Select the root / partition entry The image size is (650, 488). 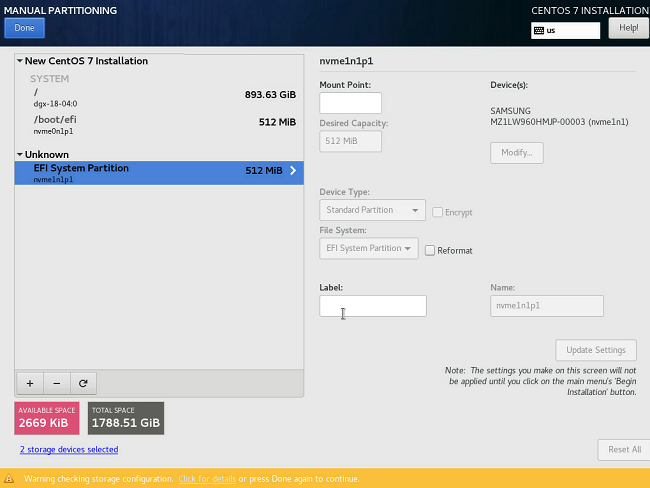click(x=158, y=96)
